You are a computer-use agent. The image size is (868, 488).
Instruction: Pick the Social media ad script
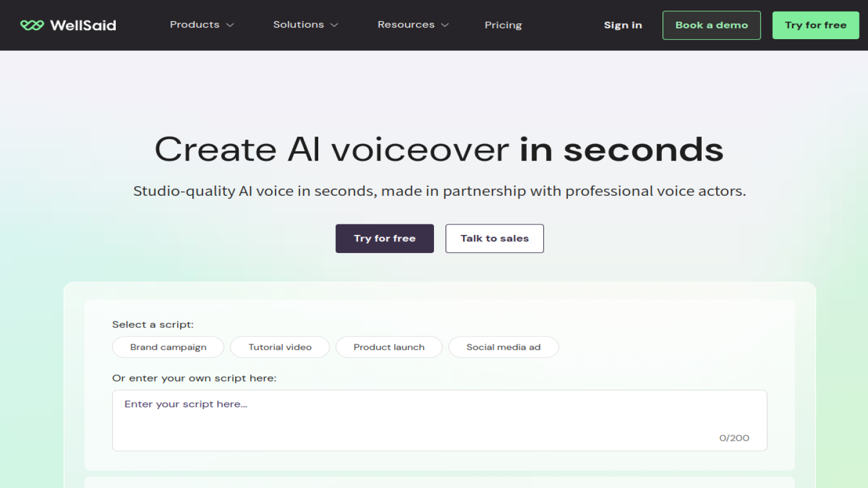click(x=503, y=347)
